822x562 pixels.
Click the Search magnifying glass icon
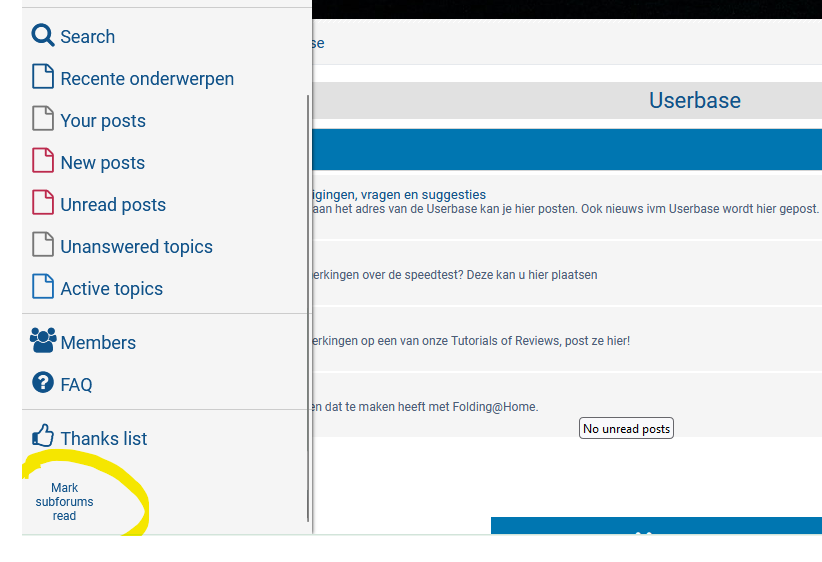tap(43, 36)
